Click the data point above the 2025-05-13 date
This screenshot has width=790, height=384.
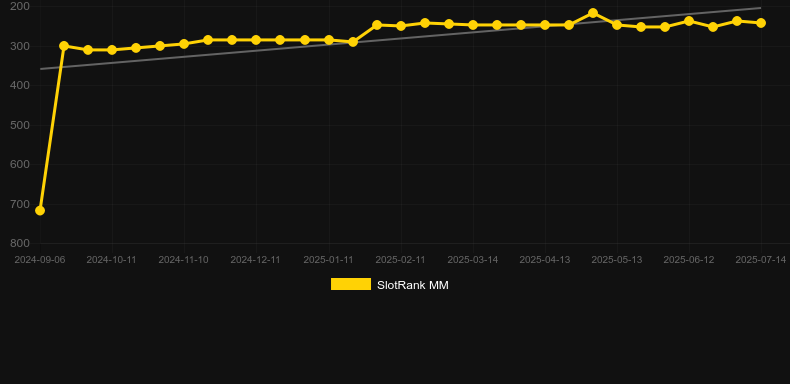coord(617,25)
